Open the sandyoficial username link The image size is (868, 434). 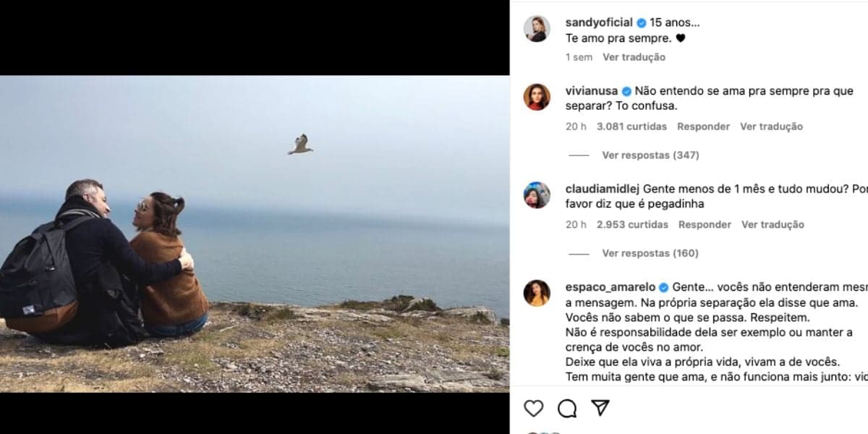pyautogui.click(x=599, y=22)
